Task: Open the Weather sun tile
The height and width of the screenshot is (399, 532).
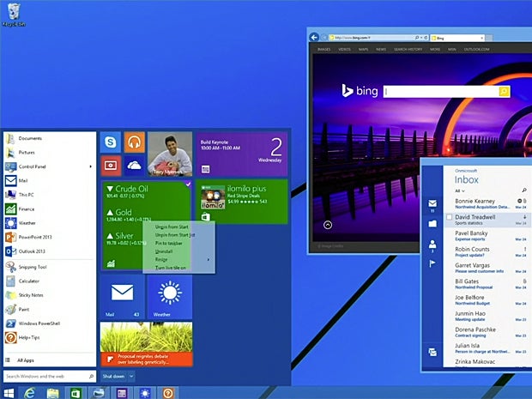Action: [170, 297]
